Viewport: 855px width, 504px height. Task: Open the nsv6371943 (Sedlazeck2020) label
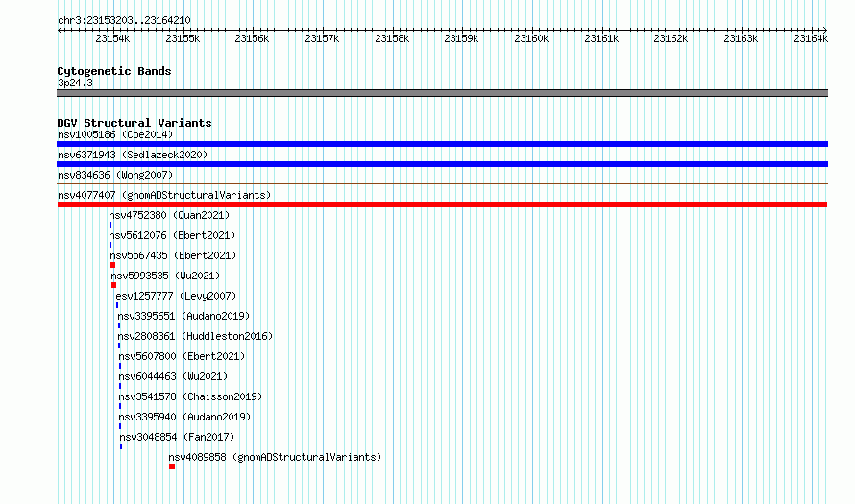133,155
